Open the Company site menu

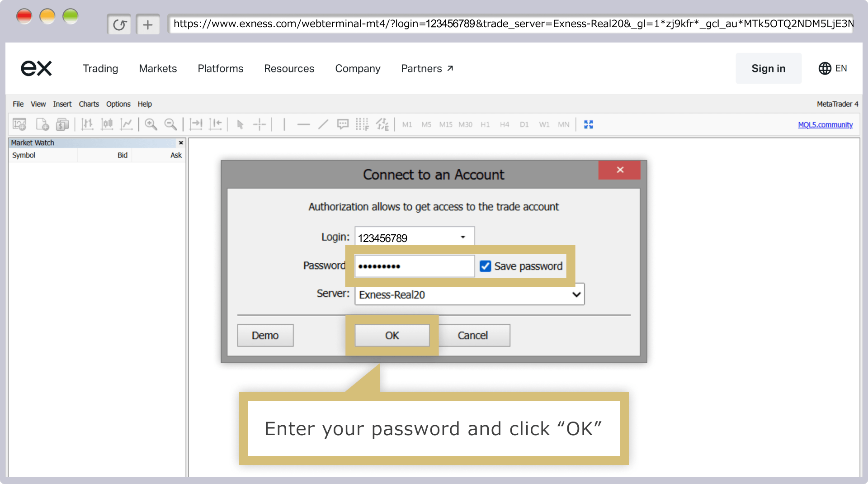[358, 68]
